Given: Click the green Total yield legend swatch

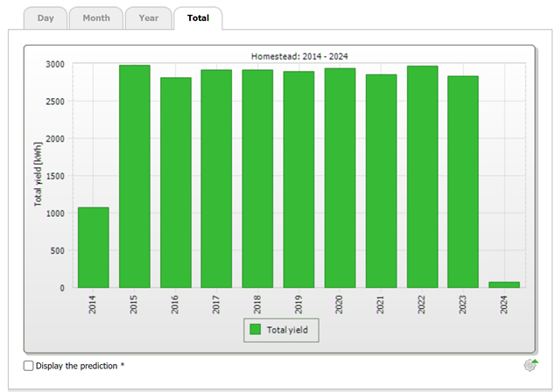Looking at the screenshot, I should point(256,330).
